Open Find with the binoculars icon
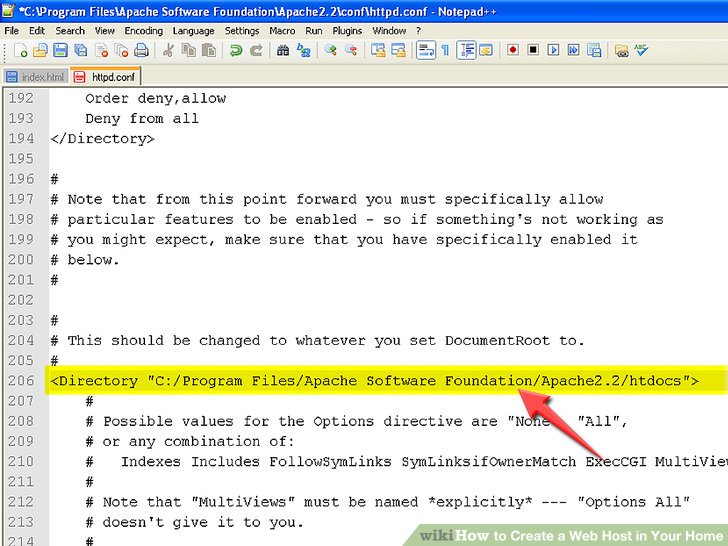 pos(283,50)
